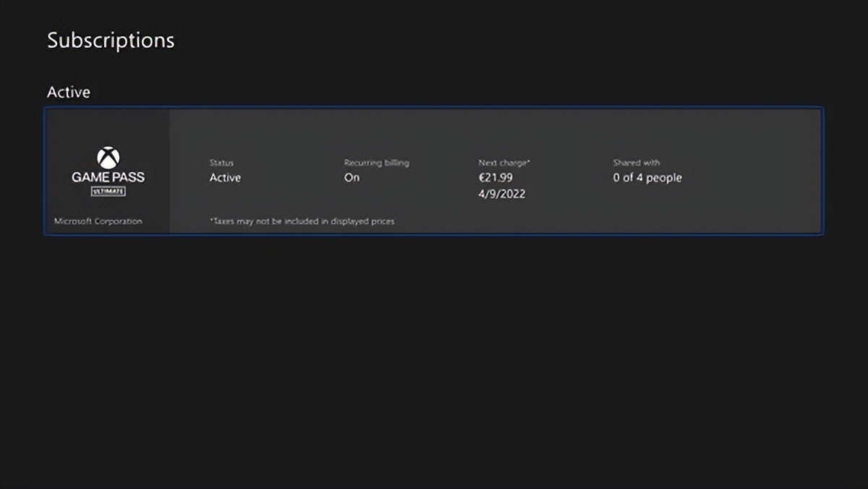Click the ULTIMATE tier label icon

[108, 190]
